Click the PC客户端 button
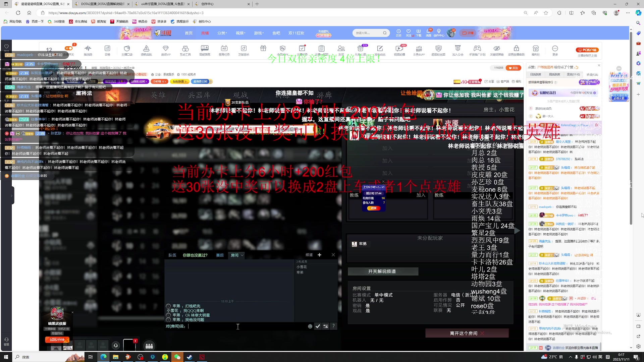 587,50
